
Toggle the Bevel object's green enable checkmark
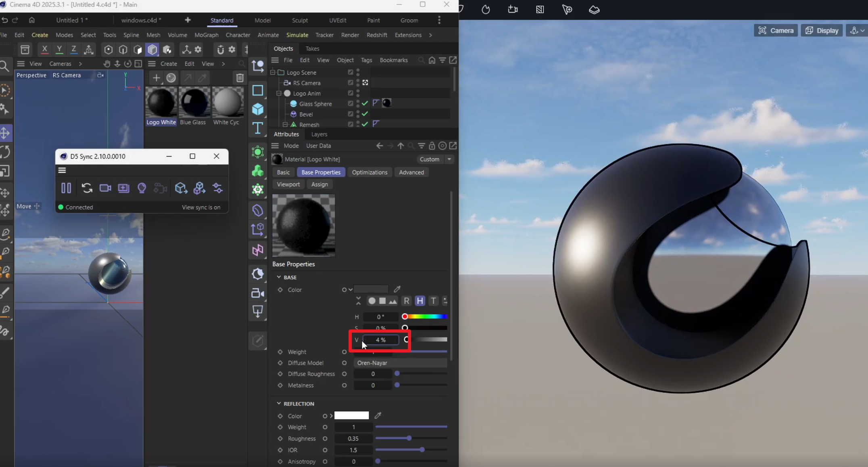(x=365, y=114)
